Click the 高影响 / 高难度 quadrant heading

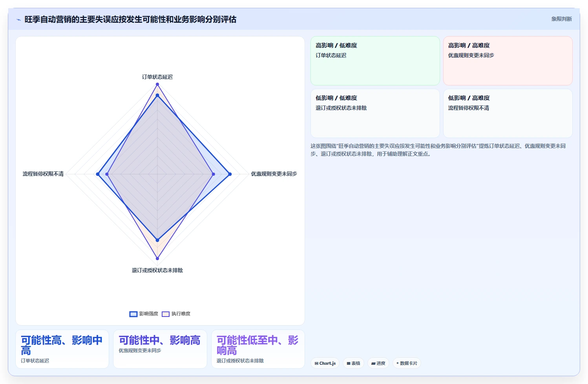tap(469, 45)
